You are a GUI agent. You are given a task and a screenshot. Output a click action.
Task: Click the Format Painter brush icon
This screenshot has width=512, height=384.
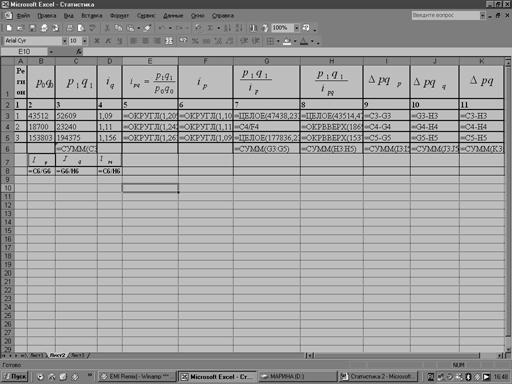(148, 28)
